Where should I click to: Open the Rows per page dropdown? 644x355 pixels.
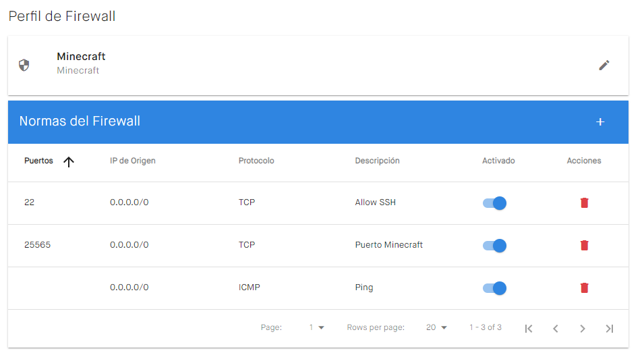pos(436,327)
